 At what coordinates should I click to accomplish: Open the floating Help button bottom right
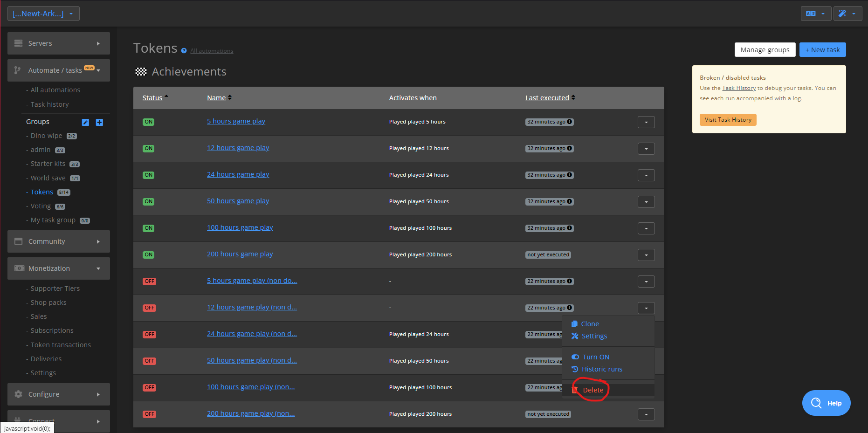[826, 403]
